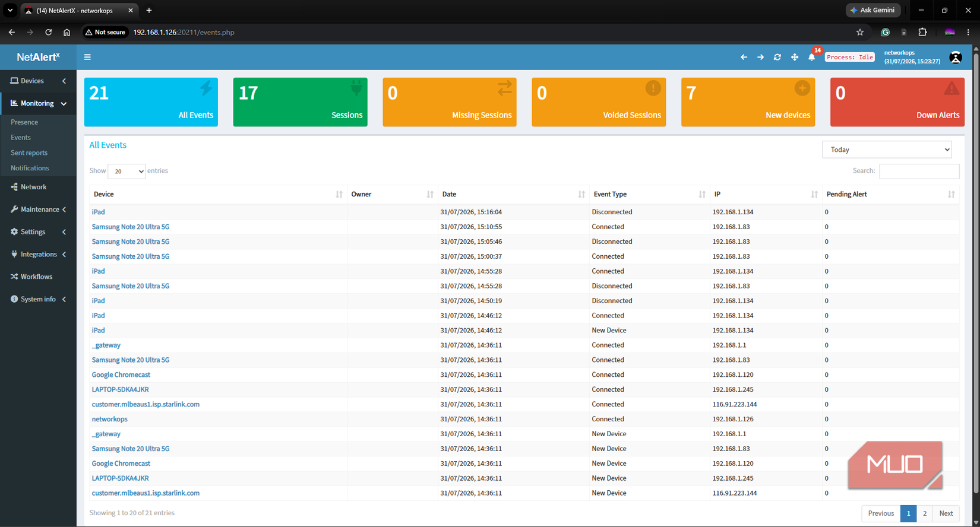This screenshot has width=980, height=527.
Task: Go to page 2 of events
Action: click(924, 513)
